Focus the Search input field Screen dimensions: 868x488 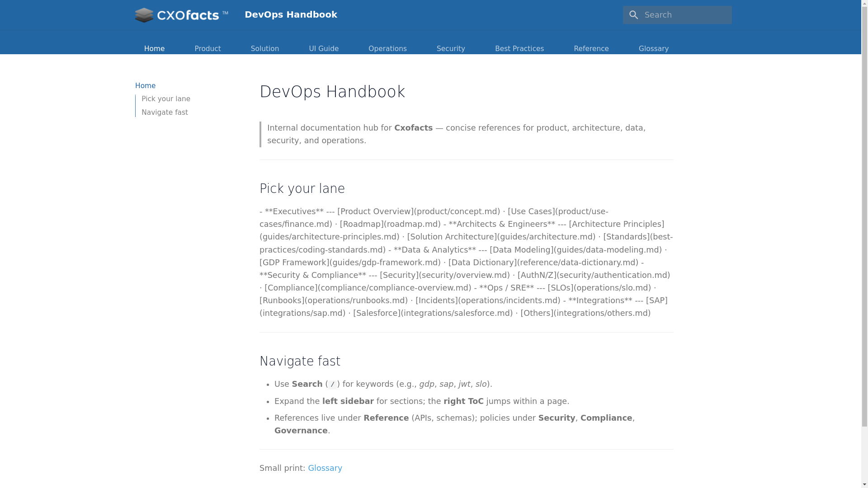(677, 15)
